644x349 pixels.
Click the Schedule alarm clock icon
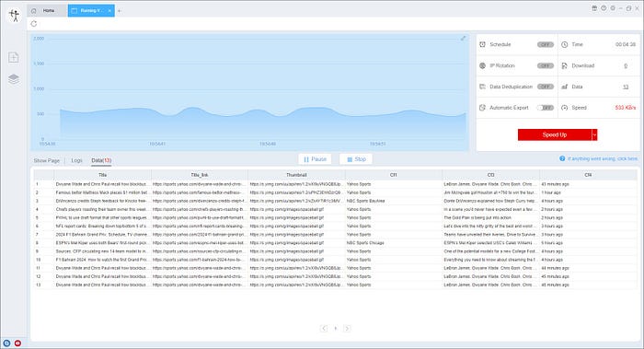coord(483,44)
